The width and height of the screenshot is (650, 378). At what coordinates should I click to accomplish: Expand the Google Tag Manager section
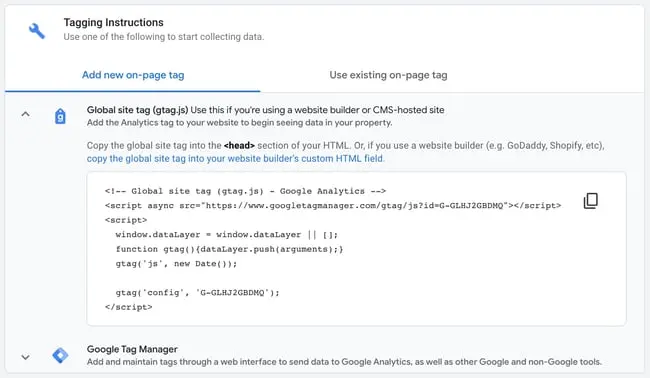click(25, 357)
